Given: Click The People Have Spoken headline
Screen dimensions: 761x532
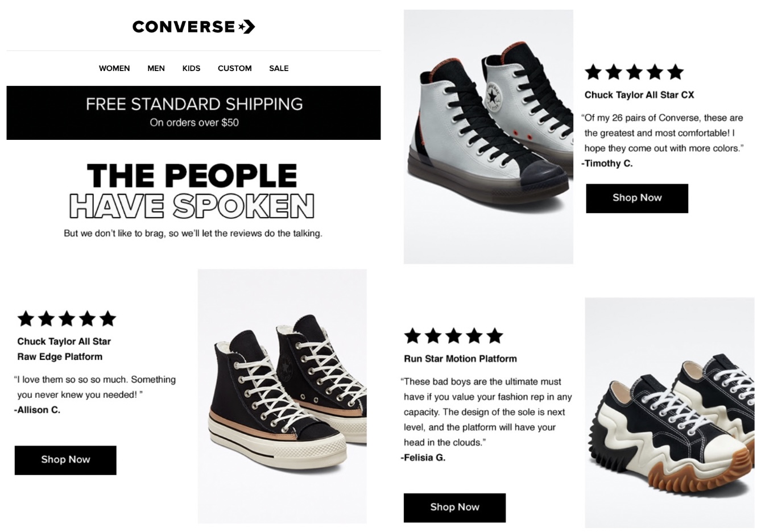Looking at the screenshot, I should point(192,190).
